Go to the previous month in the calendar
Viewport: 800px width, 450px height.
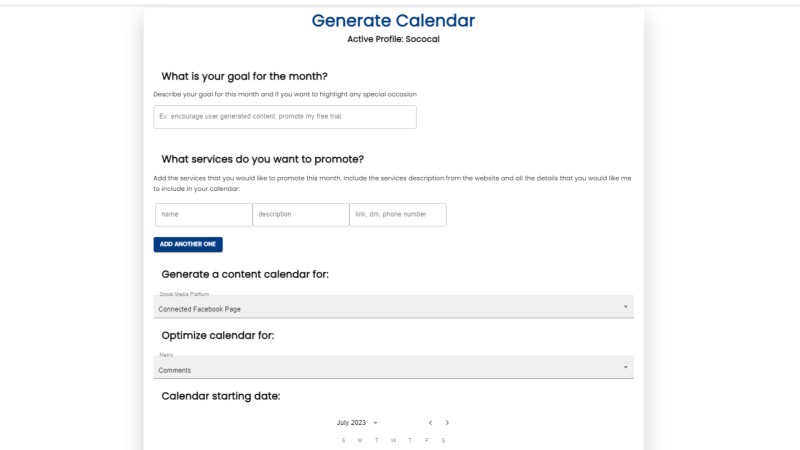431,422
